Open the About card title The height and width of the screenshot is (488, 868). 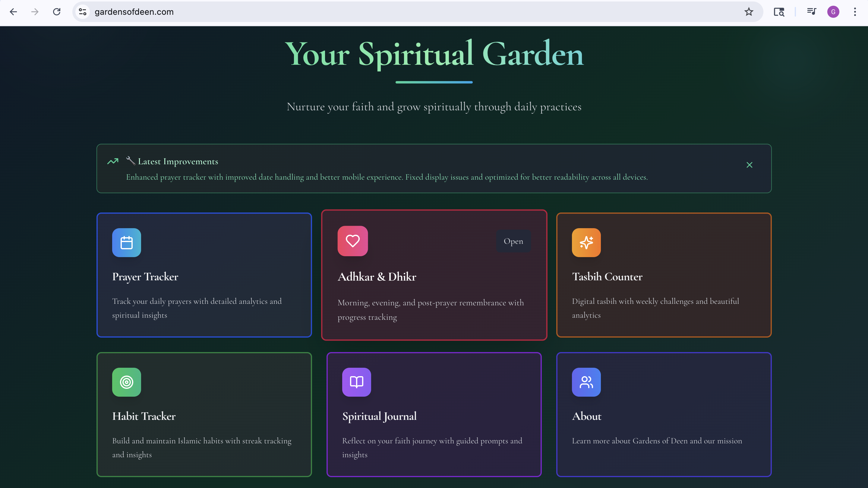[x=587, y=416]
